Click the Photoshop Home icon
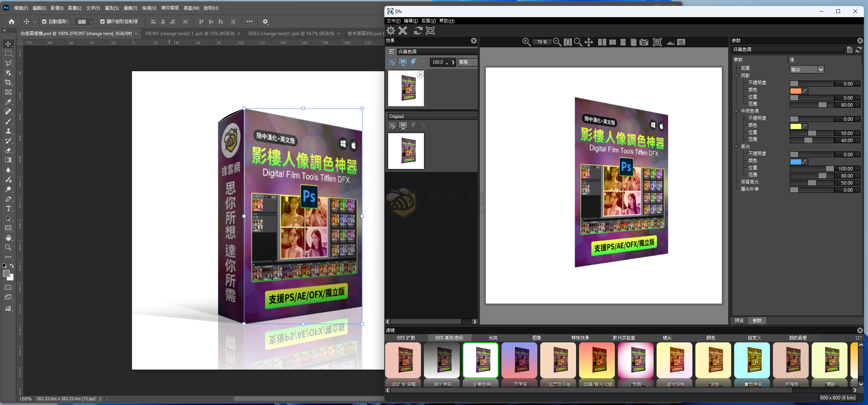This screenshot has width=868, height=405. (x=12, y=22)
